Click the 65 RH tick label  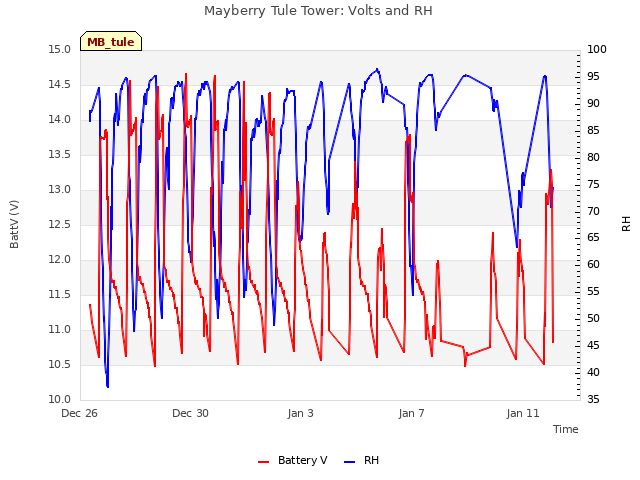point(593,238)
